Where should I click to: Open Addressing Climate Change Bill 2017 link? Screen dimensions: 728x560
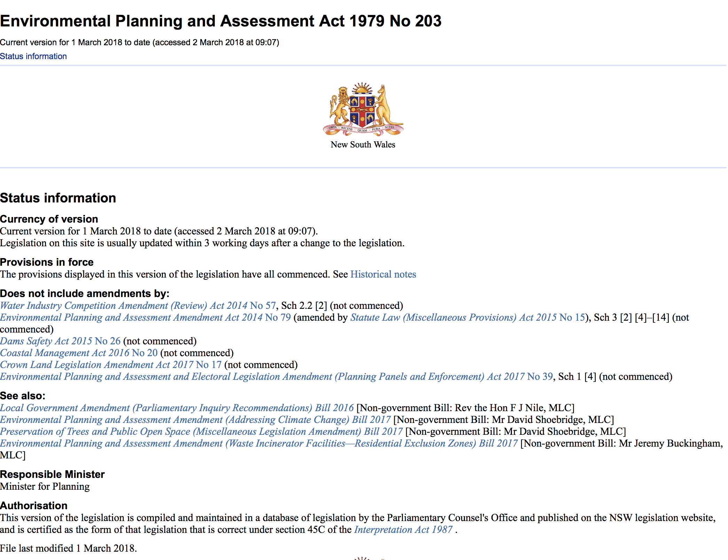(195, 420)
